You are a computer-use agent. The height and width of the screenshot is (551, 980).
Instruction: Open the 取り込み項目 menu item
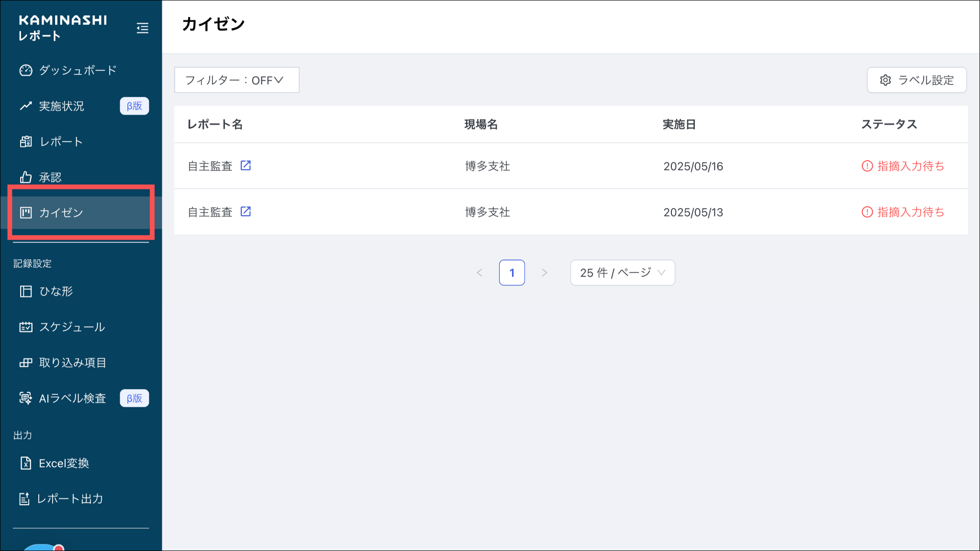72,363
